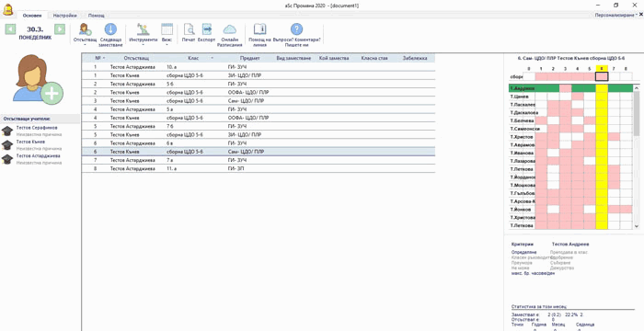Go to the previous day with the left arrow
Screen dimensions: 644x331
(11, 29)
